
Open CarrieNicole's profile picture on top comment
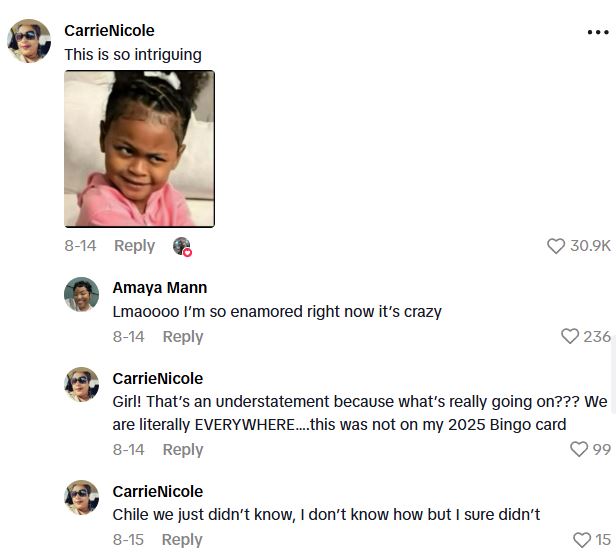(x=29, y=42)
